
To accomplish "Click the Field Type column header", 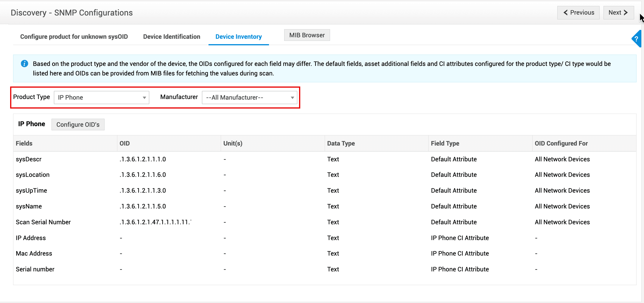I will click(x=445, y=143).
